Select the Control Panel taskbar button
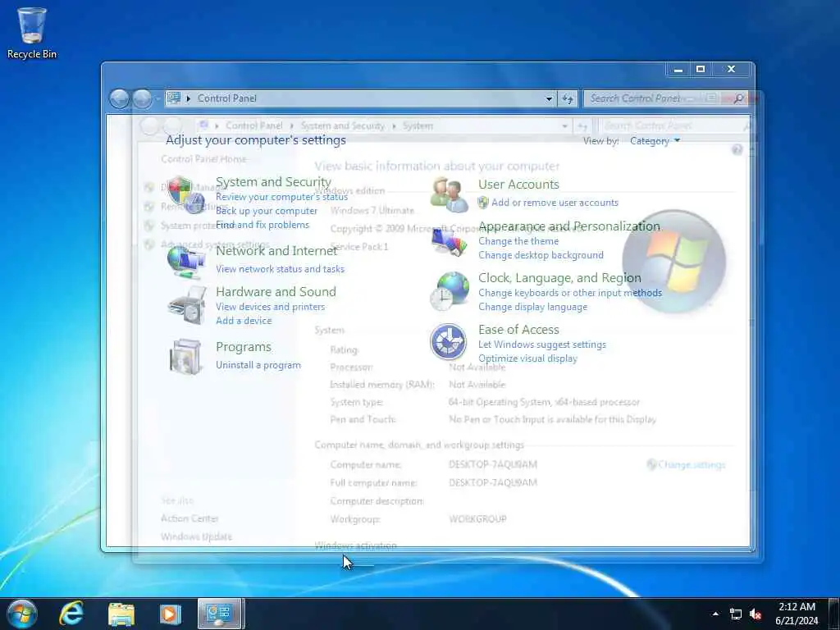Image resolution: width=840 pixels, height=630 pixels. (x=220, y=614)
